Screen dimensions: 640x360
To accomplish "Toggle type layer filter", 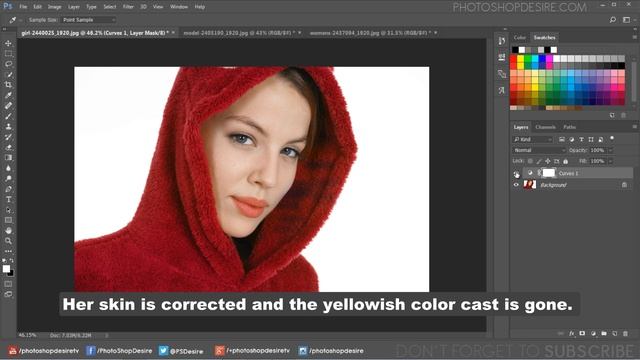I will pos(581,140).
